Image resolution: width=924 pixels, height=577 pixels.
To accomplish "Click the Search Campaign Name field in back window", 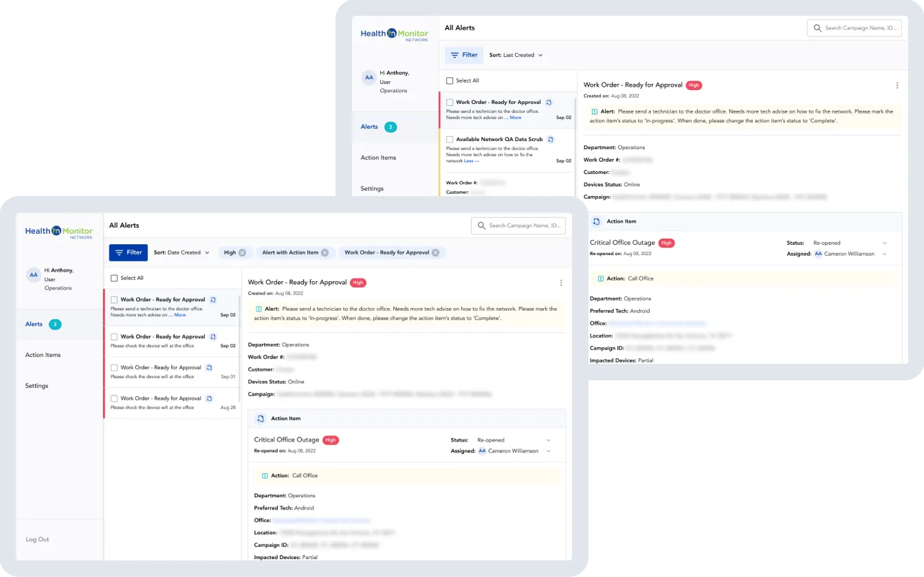I will [x=854, y=28].
